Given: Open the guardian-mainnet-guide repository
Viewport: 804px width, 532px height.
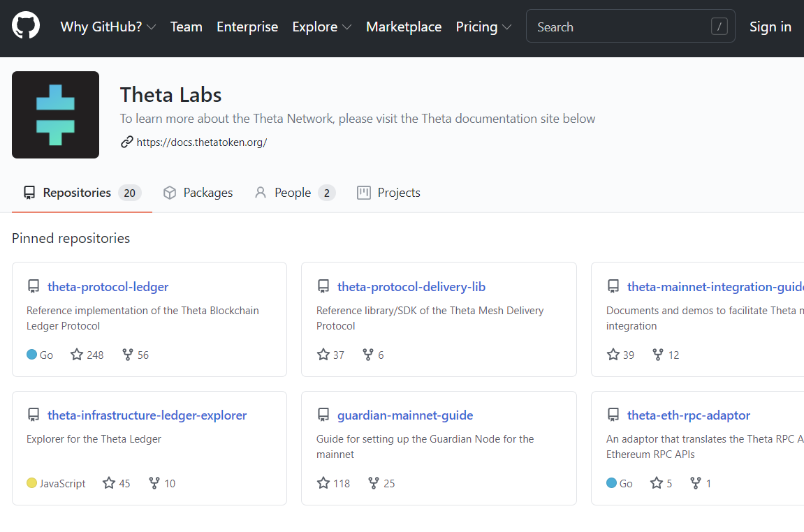Looking at the screenshot, I should tap(405, 415).
